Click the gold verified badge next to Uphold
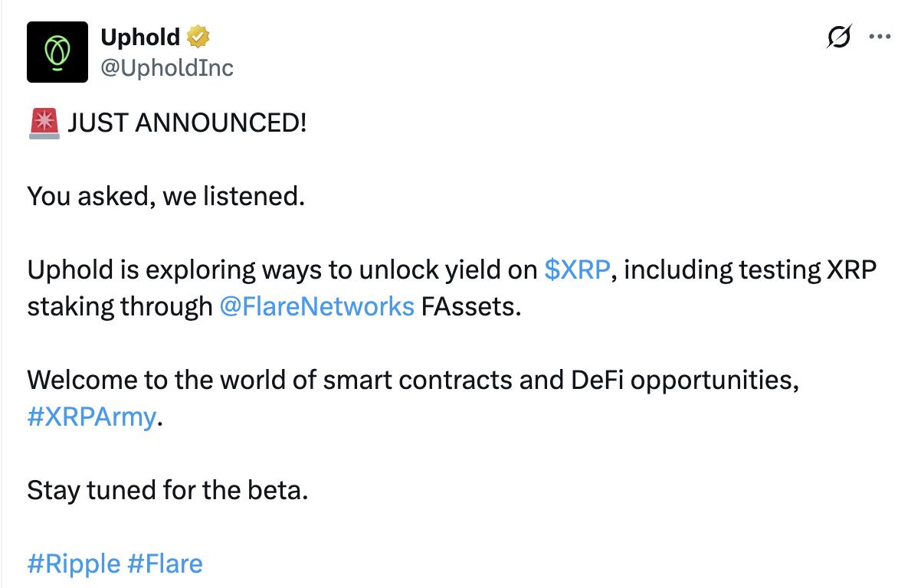This screenshot has width=898, height=588. pyautogui.click(x=198, y=36)
